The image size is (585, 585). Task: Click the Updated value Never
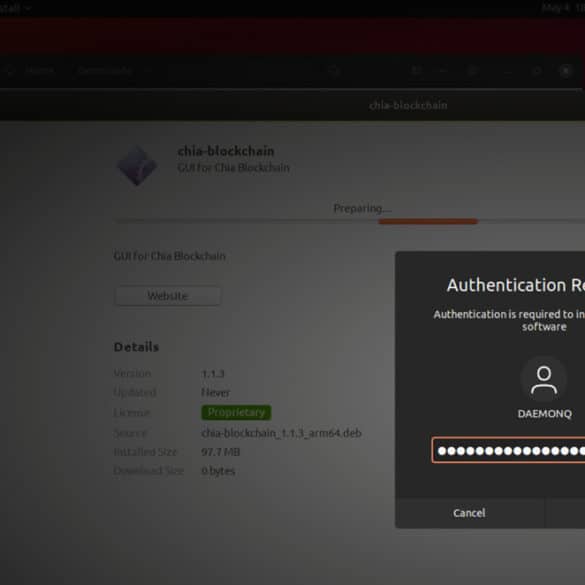(x=215, y=392)
